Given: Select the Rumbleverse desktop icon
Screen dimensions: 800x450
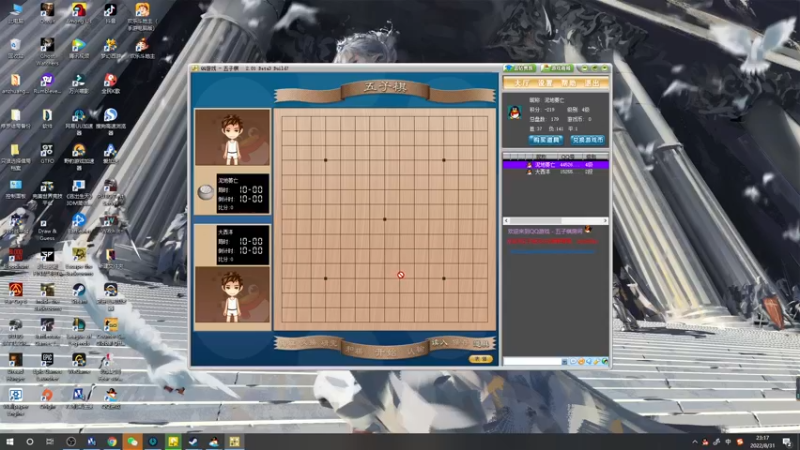Looking at the screenshot, I should pos(47,84).
